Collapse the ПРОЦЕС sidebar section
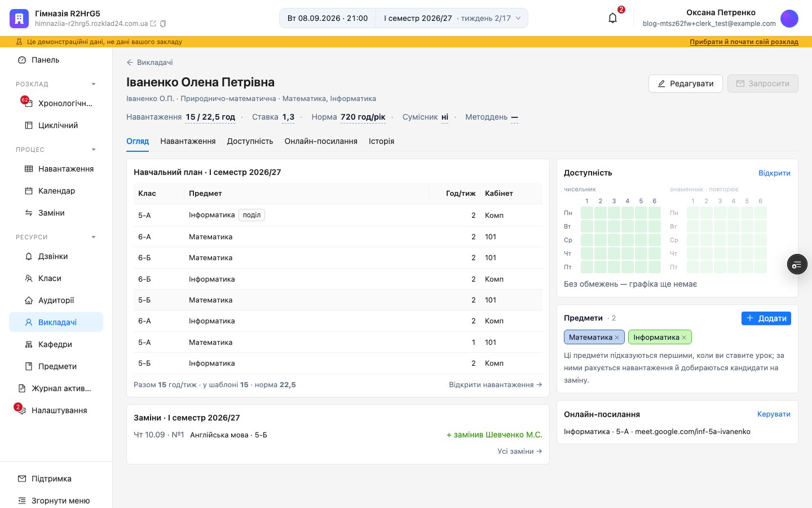 (94, 150)
